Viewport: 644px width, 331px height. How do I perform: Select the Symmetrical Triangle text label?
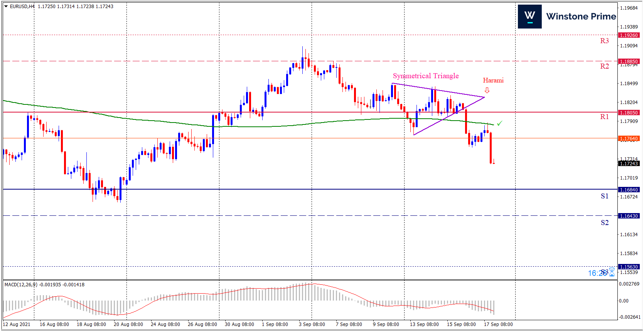click(x=426, y=76)
